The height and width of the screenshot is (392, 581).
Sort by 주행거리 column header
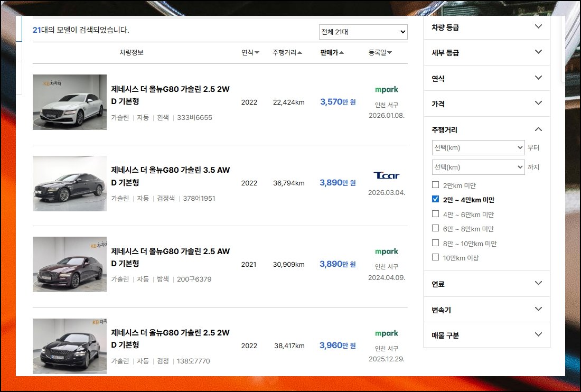pyautogui.click(x=287, y=53)
